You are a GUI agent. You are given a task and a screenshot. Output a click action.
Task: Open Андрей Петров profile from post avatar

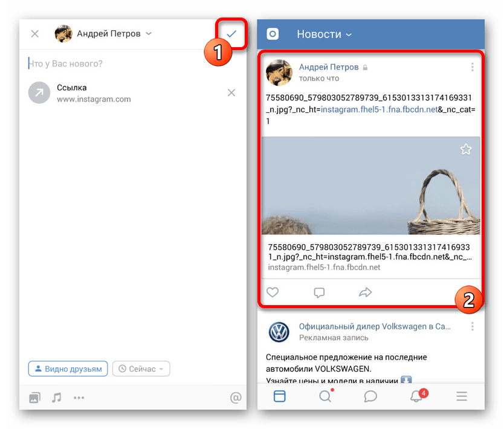(x=279, y=73)
